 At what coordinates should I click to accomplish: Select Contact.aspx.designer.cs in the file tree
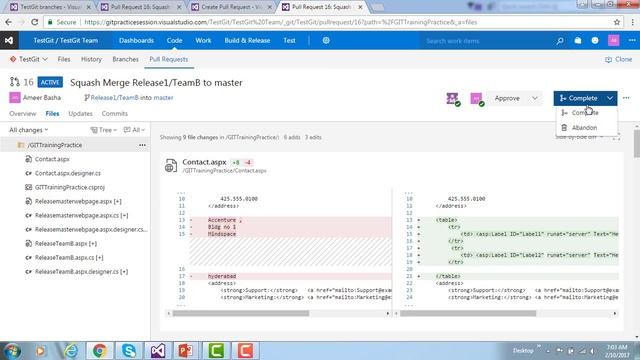coord(68,173)
